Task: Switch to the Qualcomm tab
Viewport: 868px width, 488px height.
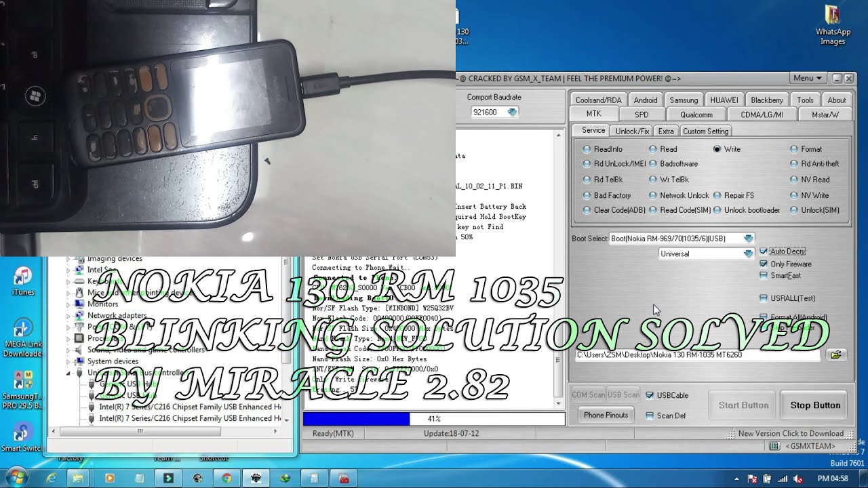Action: click(696, 115)
